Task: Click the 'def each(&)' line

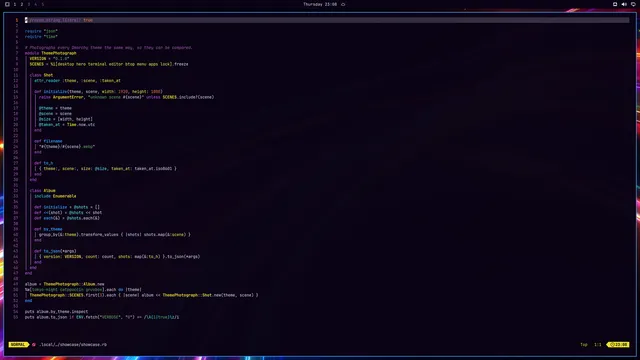Action: [67, 218]
